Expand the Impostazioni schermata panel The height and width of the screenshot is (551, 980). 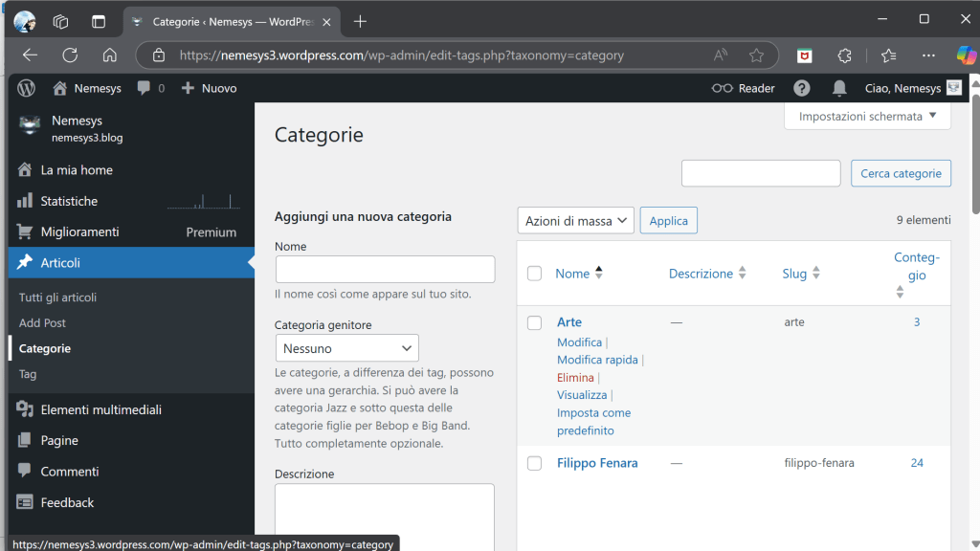point(867,117)
